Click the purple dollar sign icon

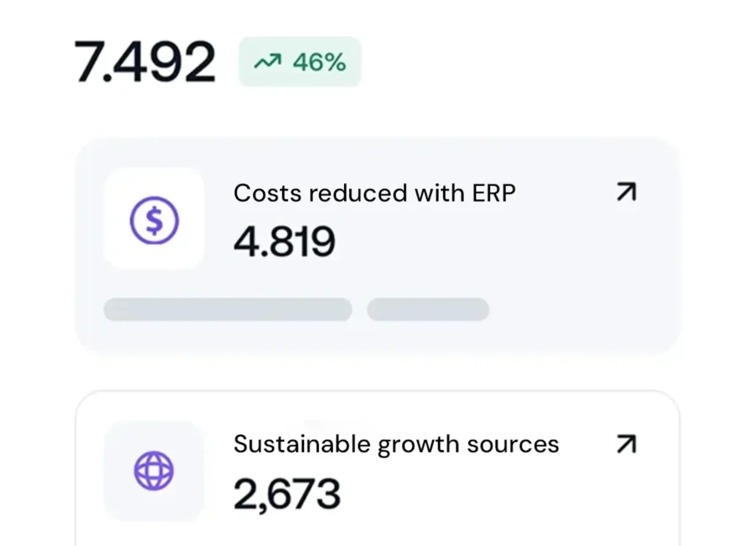[154, 220]
